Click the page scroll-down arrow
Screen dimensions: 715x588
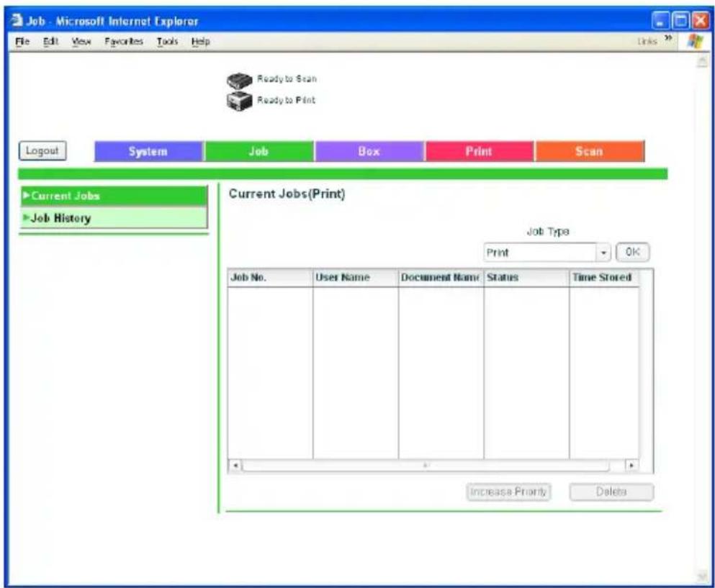pos(702,577)
